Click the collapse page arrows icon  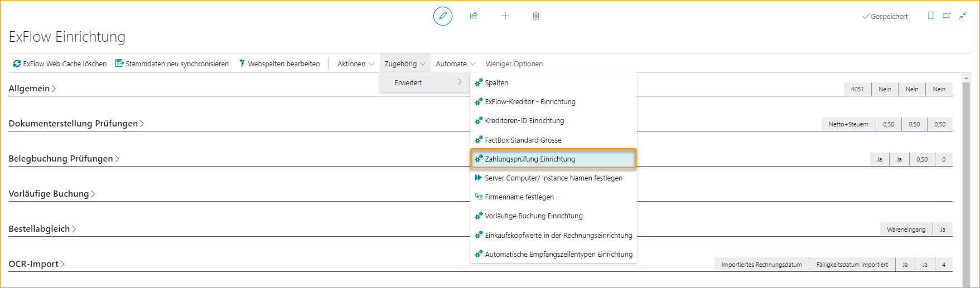(x=963, y=16)
